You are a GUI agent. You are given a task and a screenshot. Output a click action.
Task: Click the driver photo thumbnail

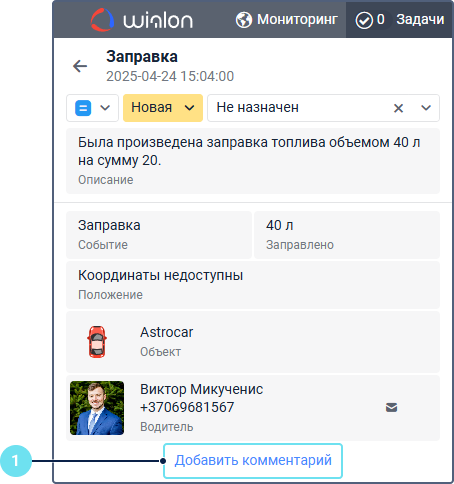(97, 408)
